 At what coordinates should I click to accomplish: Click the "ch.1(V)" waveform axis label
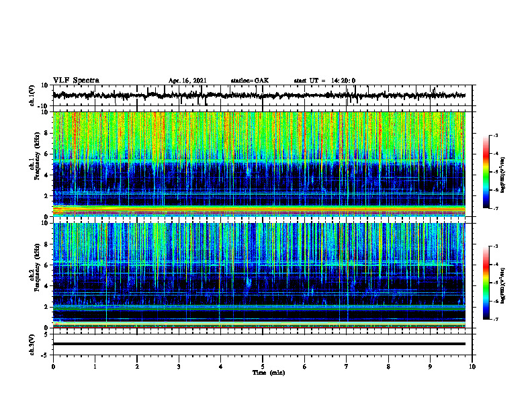pos(32,95)
